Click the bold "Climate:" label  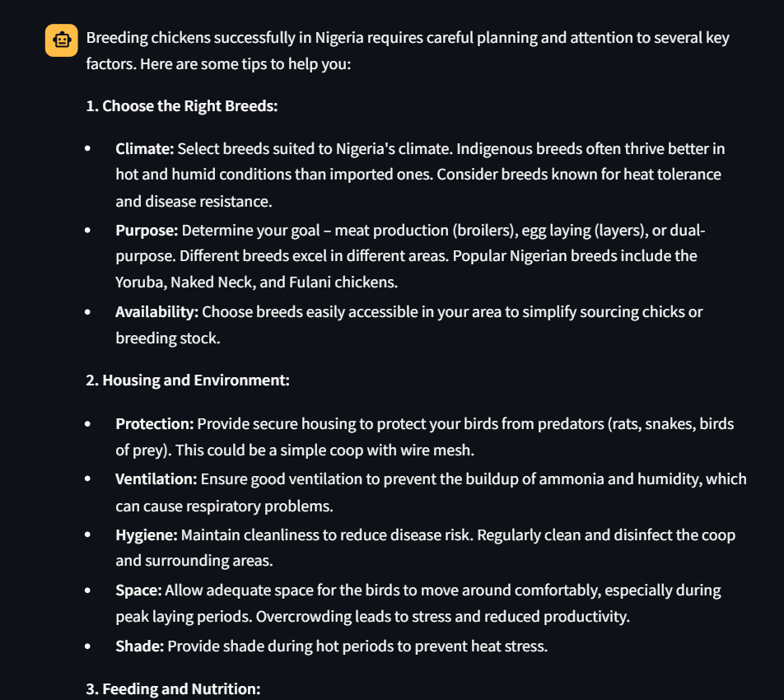pyautogui.click(x=144, y=149)
